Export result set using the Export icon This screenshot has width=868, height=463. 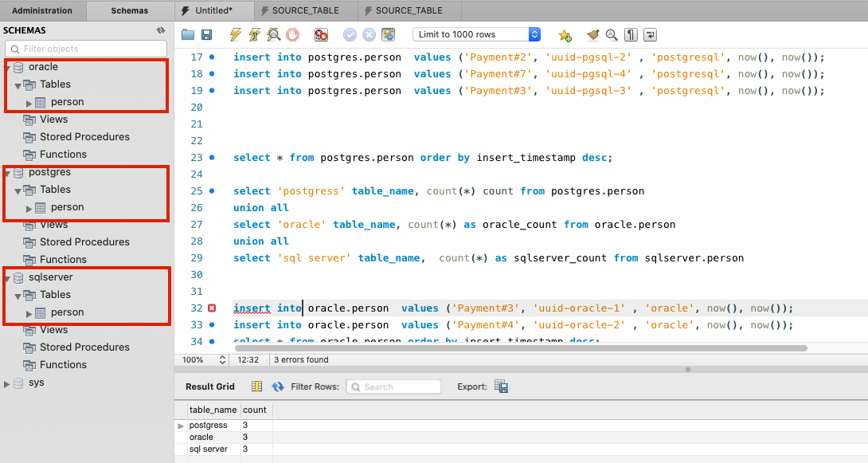502,386
